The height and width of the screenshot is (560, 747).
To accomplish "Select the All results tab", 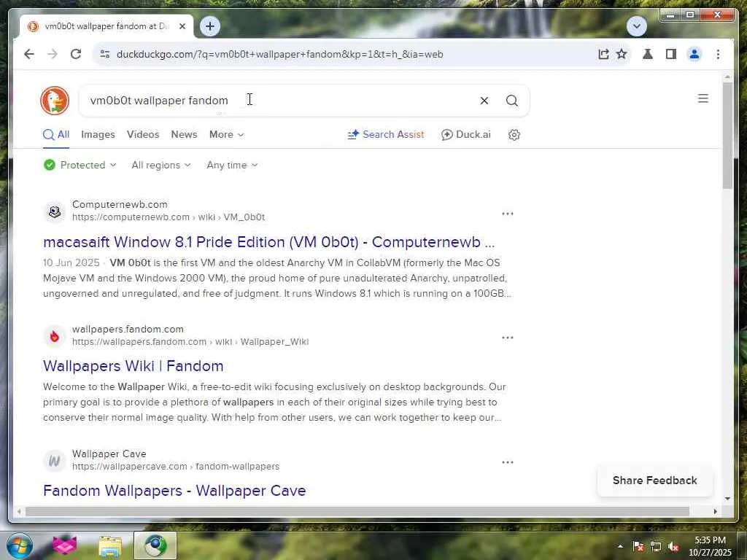I will (56, 135).
